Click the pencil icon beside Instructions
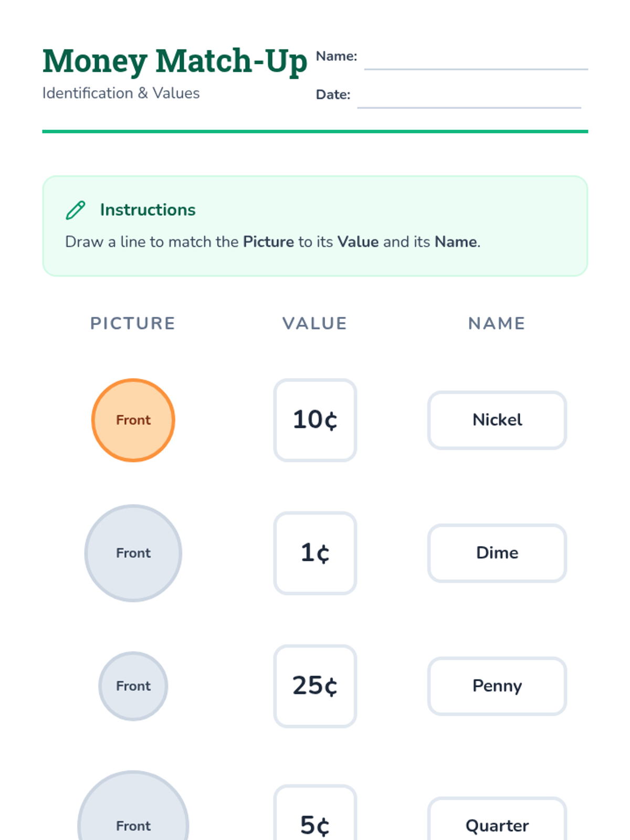Viewport: 630px width, 840px height. coord(76,210)
